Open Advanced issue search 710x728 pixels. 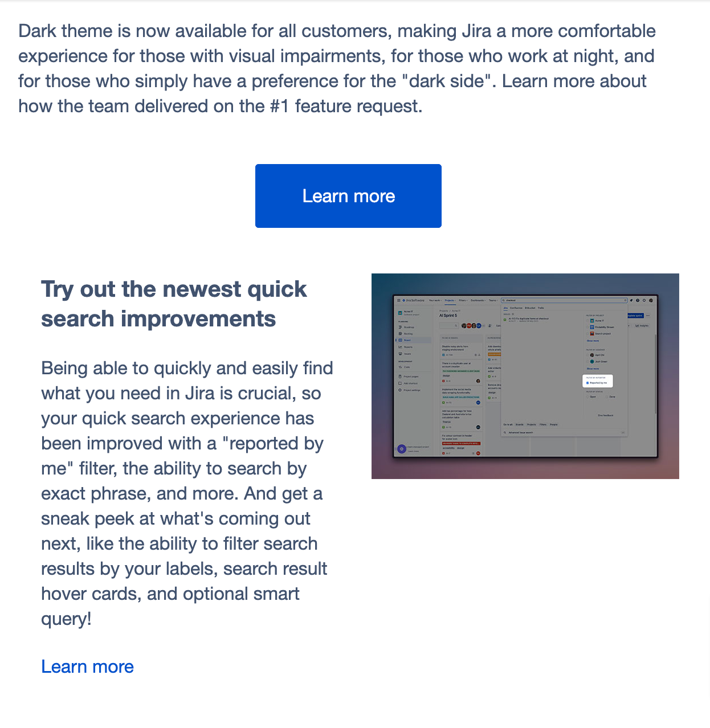[521, 433]
